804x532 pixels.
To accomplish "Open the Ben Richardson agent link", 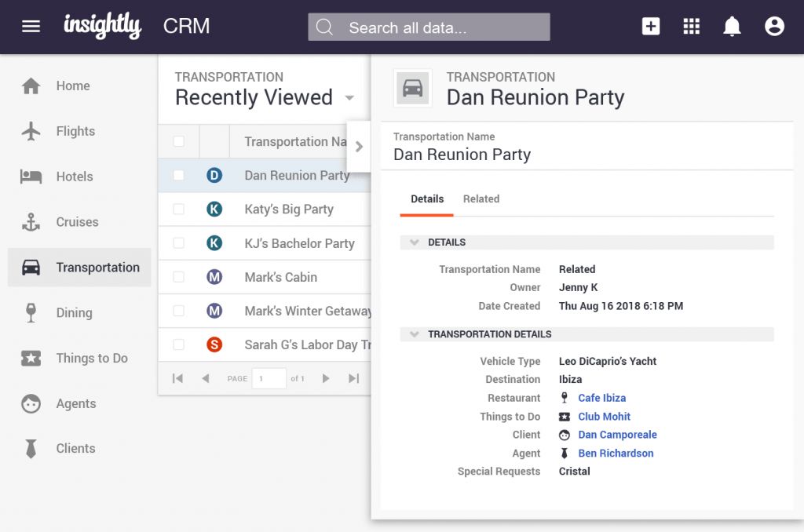I will [x=616, y=454].
